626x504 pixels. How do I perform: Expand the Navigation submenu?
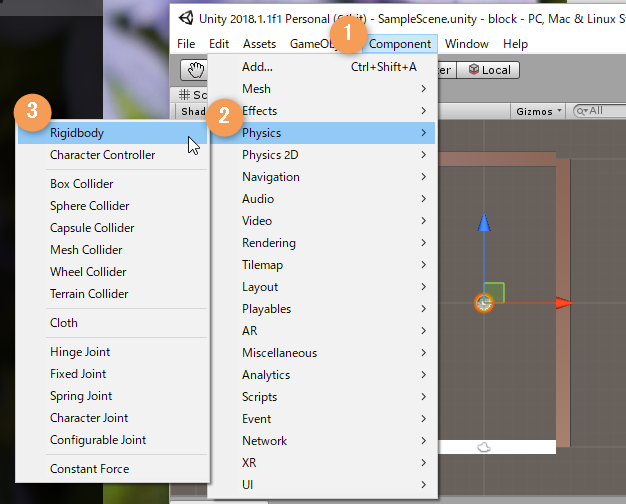tap(323, 177)
